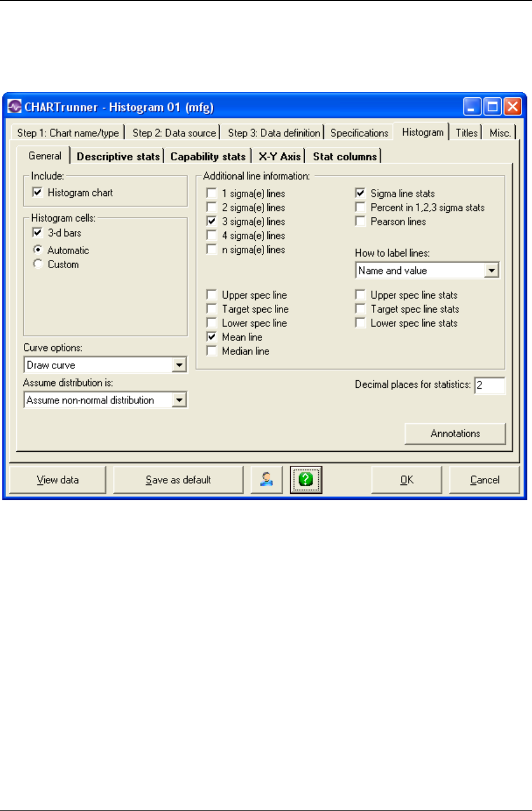Switch to Step 3: Data definition tab

click(274, 133)
